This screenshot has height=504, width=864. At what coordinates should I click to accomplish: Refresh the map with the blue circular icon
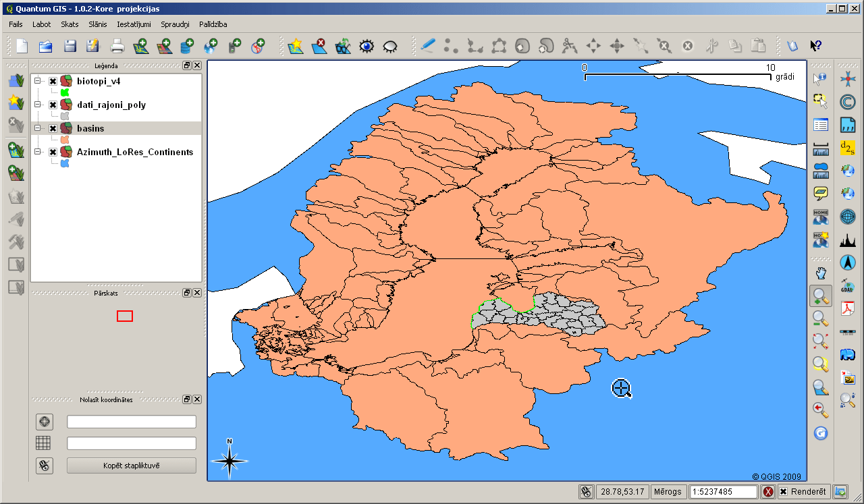pos(821,433)
